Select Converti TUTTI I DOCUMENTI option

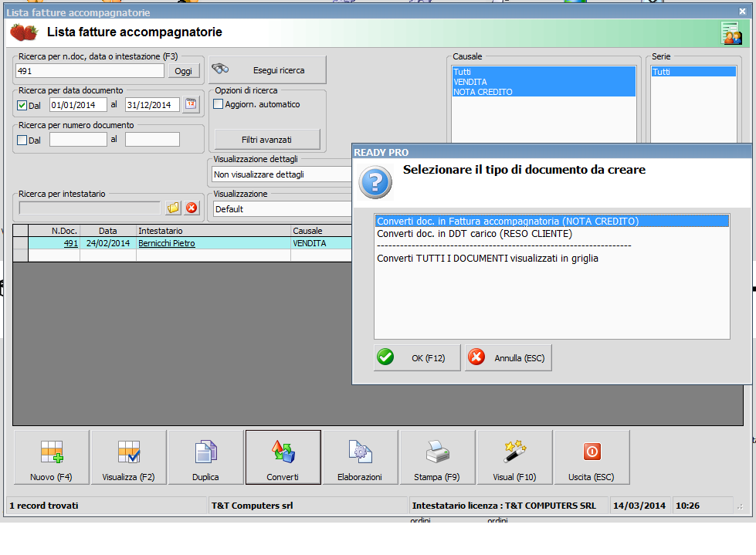[551, 259]
